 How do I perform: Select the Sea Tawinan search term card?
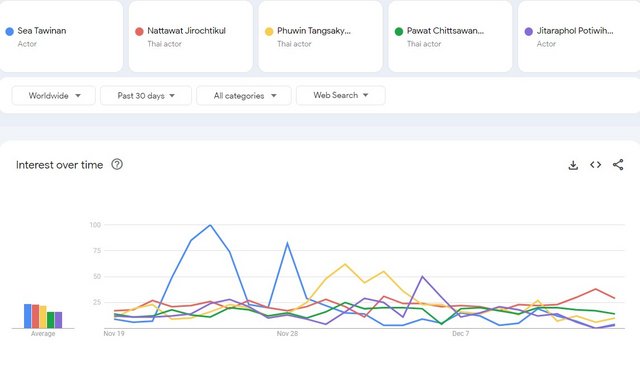60,37
